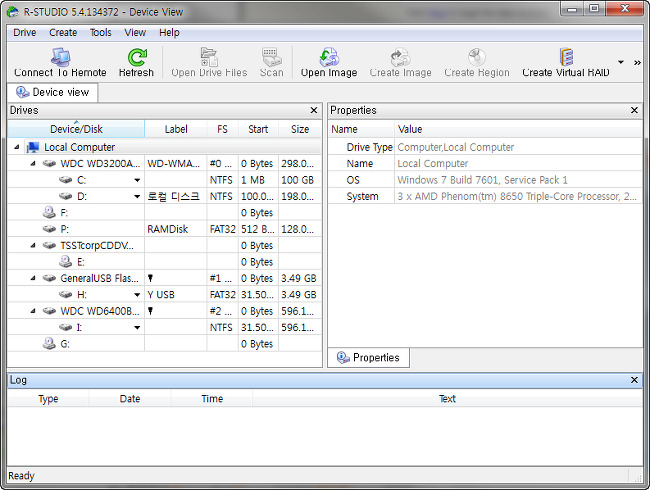Sort by the Size column header
Image resolution: width=650 pixels, height=490 pixels.
pos(300,129)
